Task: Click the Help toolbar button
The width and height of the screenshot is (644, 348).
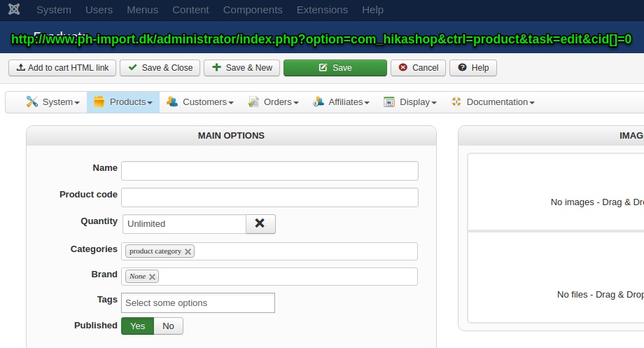Action: [x=473, y=68]
